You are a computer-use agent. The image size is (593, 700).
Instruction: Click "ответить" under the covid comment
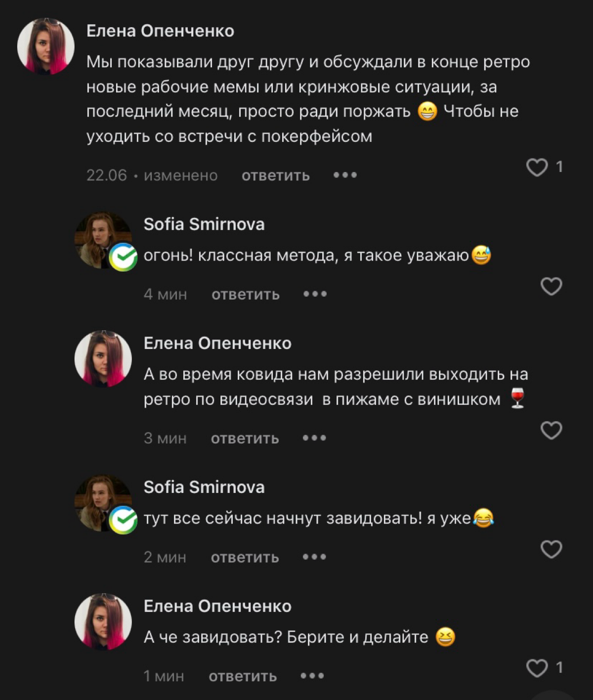pyautogui.click(x=245, y=437)
